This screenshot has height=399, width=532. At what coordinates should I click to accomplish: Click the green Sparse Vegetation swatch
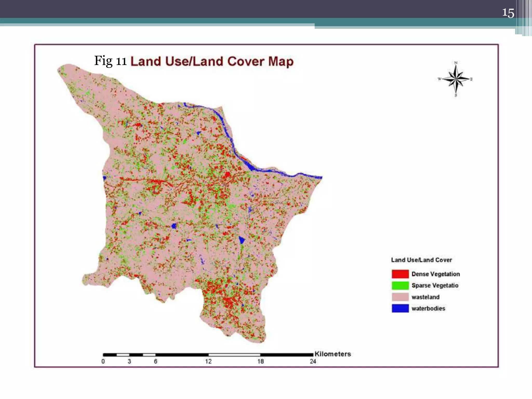coord(400,285)
